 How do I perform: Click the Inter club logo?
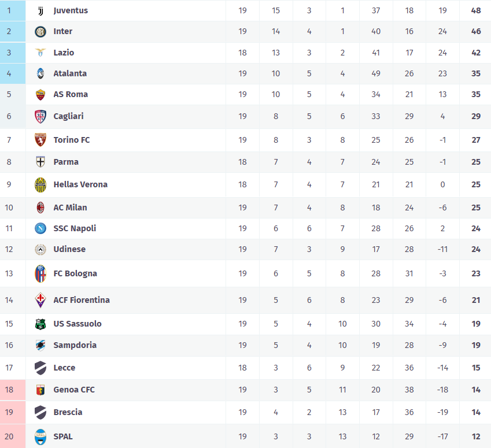pyautogui.click(x=40, y=31)
